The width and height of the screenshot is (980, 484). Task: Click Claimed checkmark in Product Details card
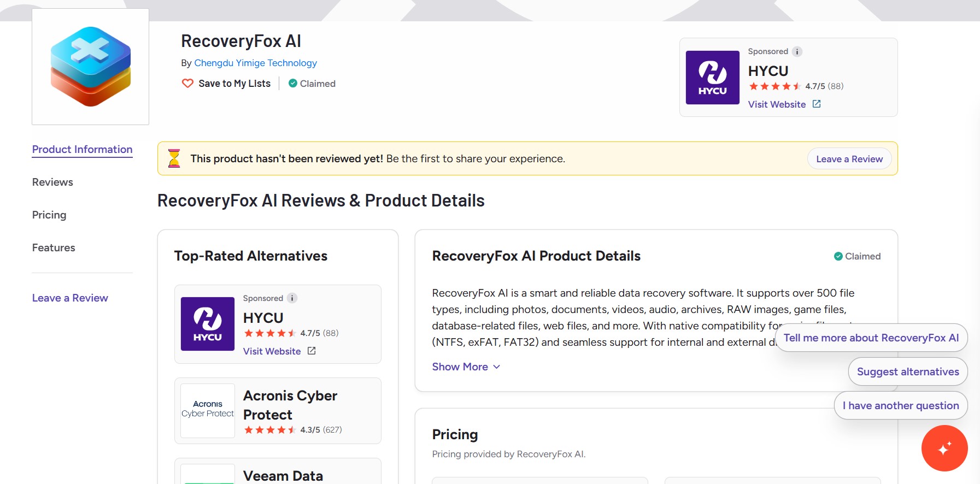point(838,256)
